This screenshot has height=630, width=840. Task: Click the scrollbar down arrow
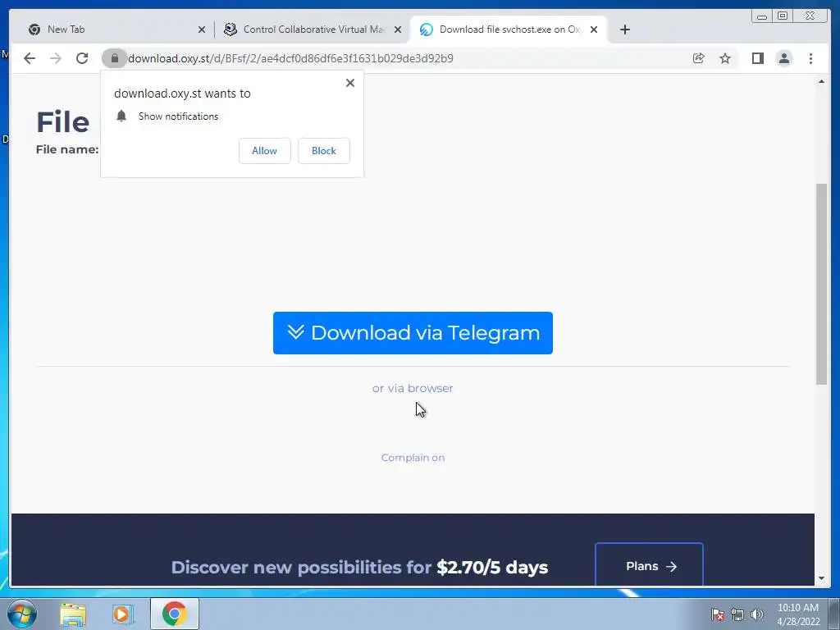coord(821,578)
